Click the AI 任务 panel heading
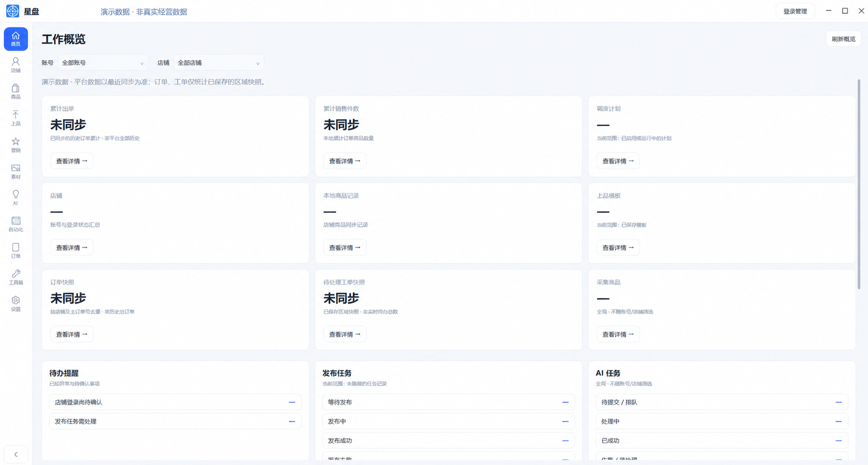The height and width of the screenshot is (465, 868). tap(608, 373)
